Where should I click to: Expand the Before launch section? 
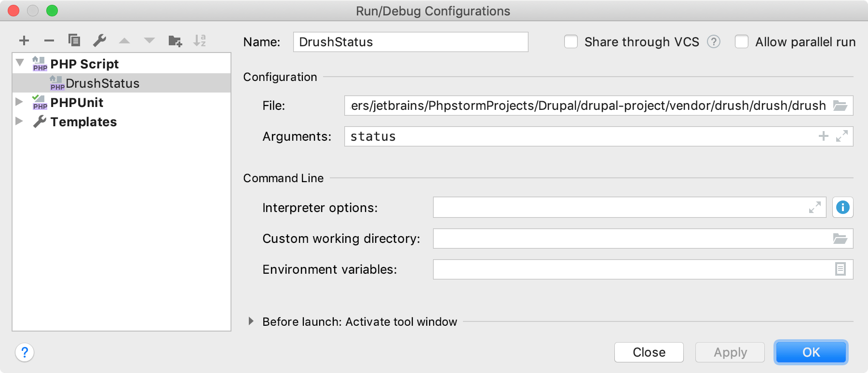[251, 321]
